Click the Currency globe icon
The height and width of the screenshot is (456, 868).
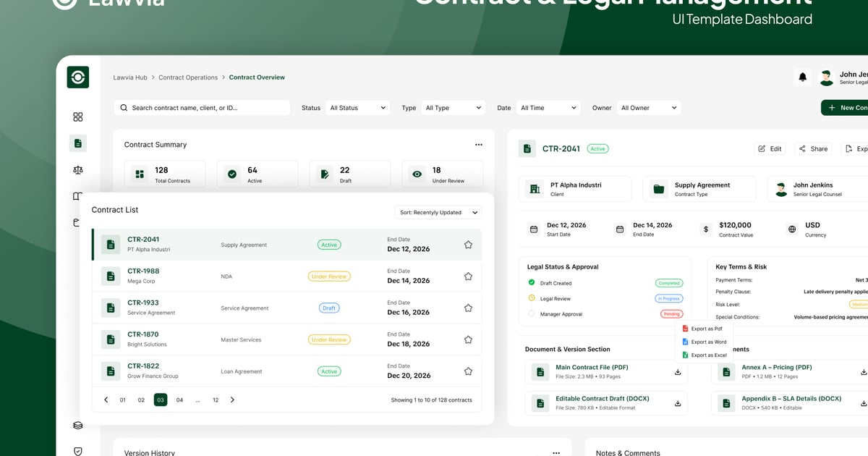coord(792,229)
